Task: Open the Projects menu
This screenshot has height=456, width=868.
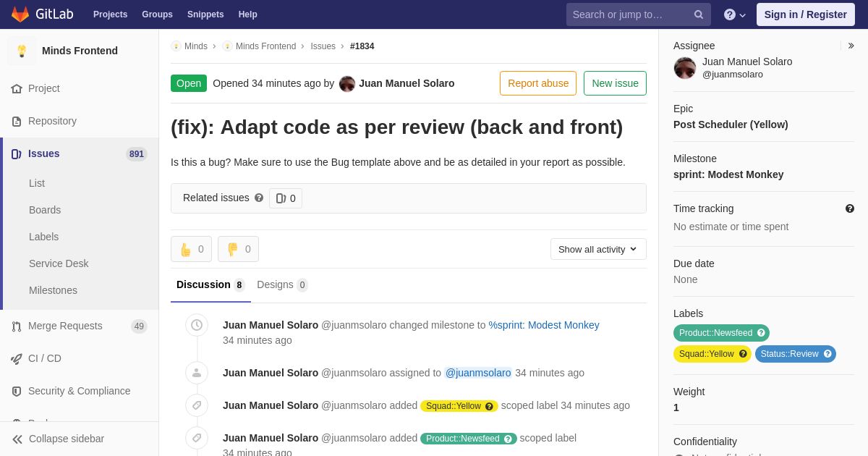Action: 110,14
